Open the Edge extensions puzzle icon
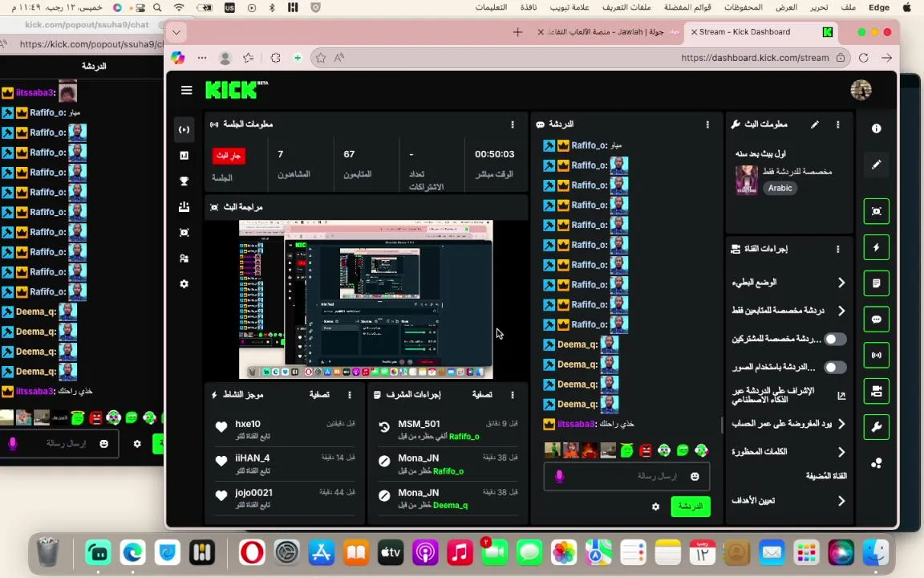This screenshot has height=578, width=924. [x=275, y=58]
